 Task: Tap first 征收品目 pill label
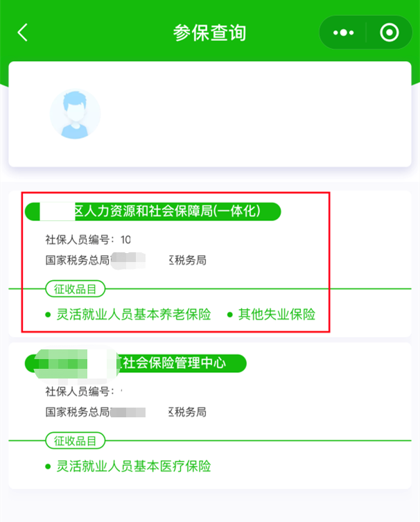pyautogui.click(x=76, y=289)
